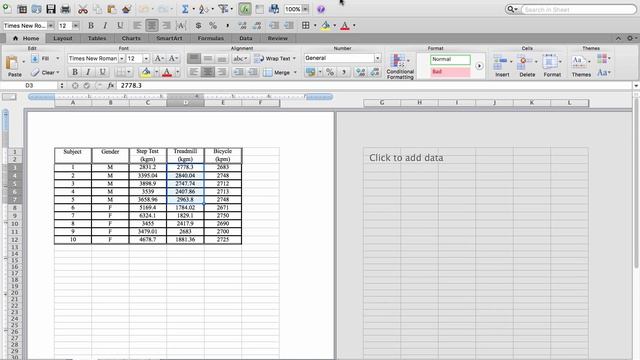Screen dimensions: 640x360
Task: Click the ribbon comma style icon
Action: point(344,72)
